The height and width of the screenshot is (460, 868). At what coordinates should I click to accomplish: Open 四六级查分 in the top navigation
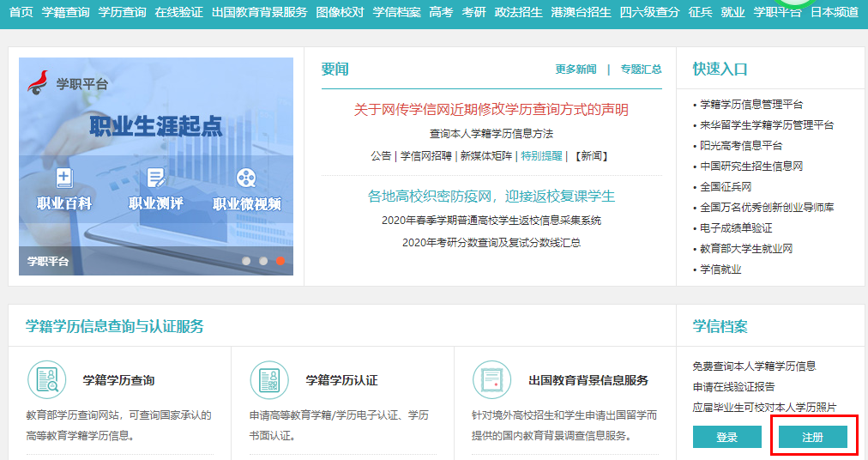point(648,12)
